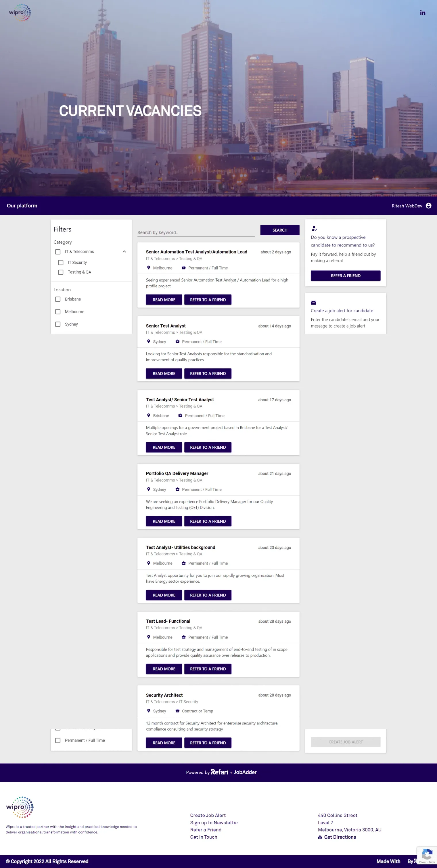Open the Ritesh WebDev user menu
Image resolution: width=437 pixels, height=868 pixels.
407,206
